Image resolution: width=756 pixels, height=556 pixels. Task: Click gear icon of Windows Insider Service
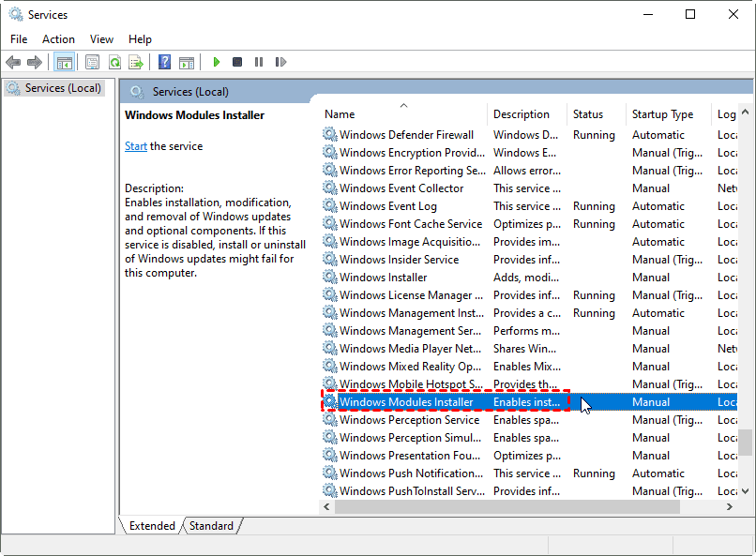(330, 259)
